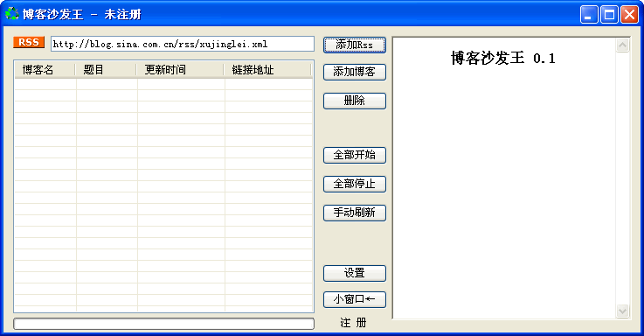The width and height of the screenshot is (644, 336).
Task: Click scroll down arrow in right panel
Action: 623,311
